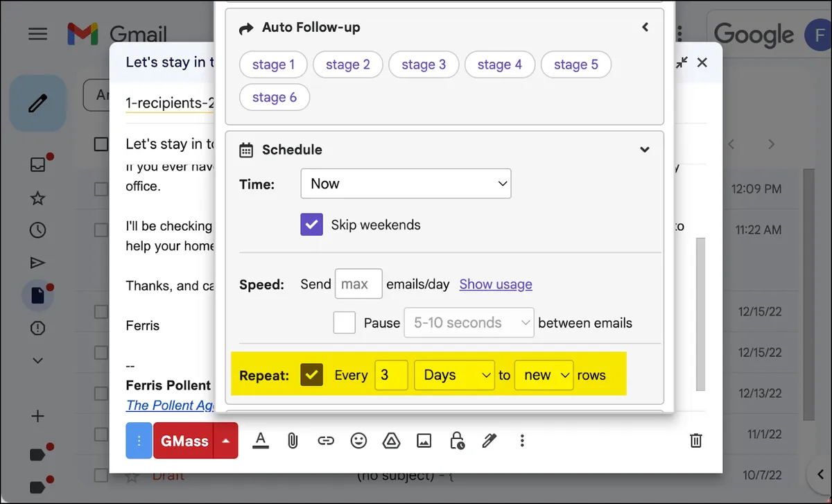Select stage 4 follow-up
The width and height of the screenshot is (832, 504).
pyautogui.click(x=500, y=64)
